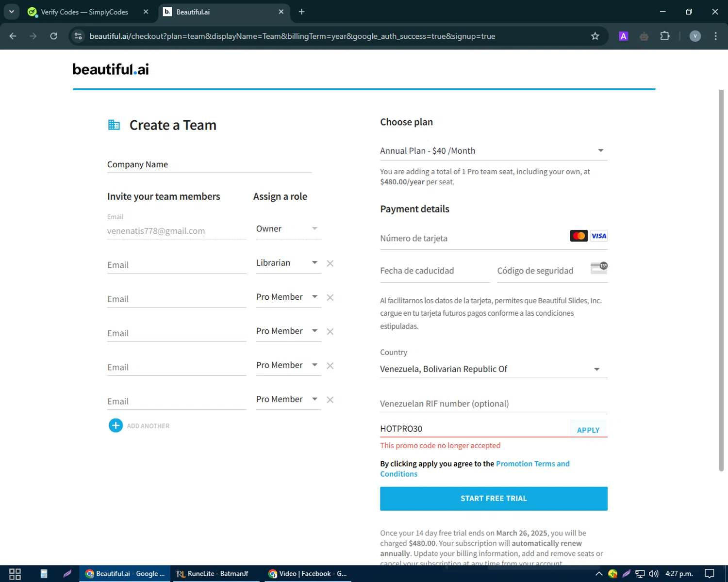Click the Company Name field

[209, 164]
